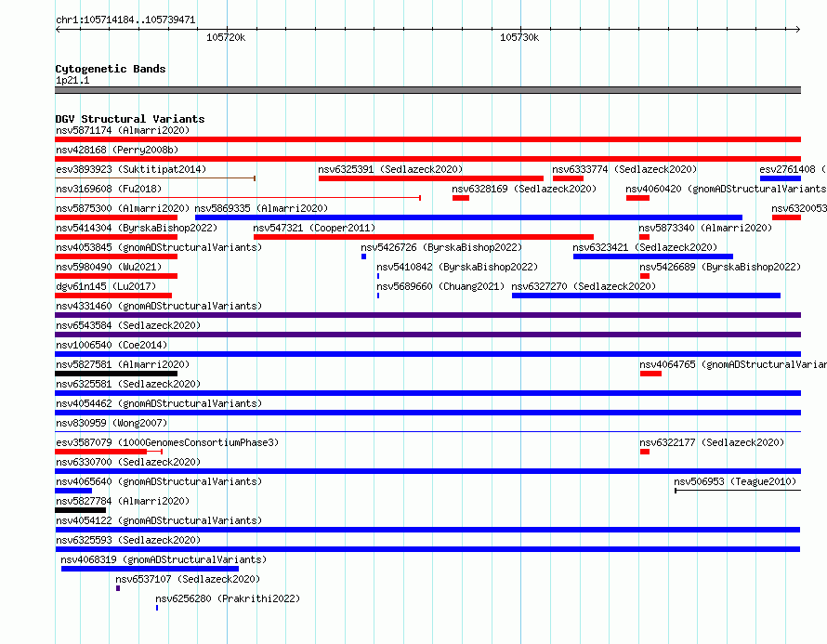Click the small purple mark under nsv6537107
Image resolution: width=827 pixels, height=644 pixels.
pyautogui.click(x=118, y=588)
